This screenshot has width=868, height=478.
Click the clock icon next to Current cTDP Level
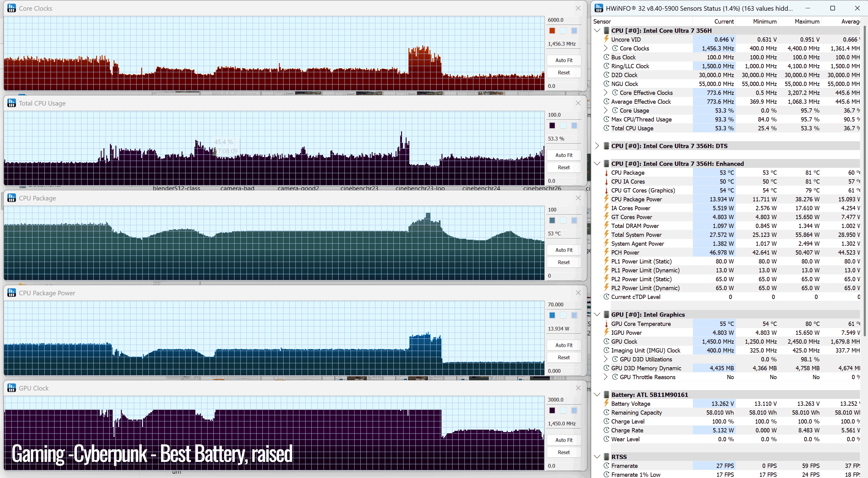tap(607, 297)
